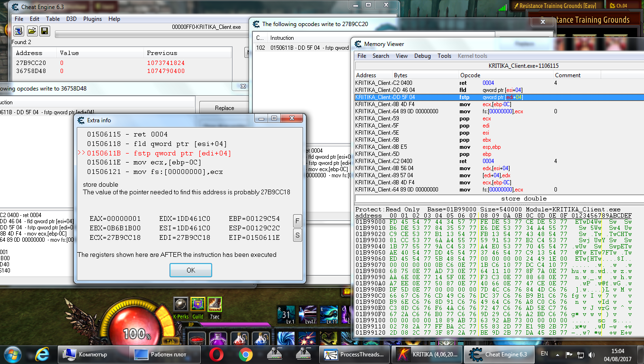Viewport: 644px width, 364px height.
Task: Click the save floppy disk icon
Action: pyautogui.click(x=45, y=31)
